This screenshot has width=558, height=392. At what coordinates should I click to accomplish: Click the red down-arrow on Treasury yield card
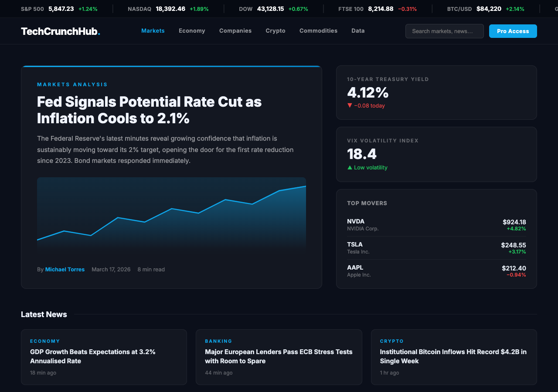click(x=349, y=105)
